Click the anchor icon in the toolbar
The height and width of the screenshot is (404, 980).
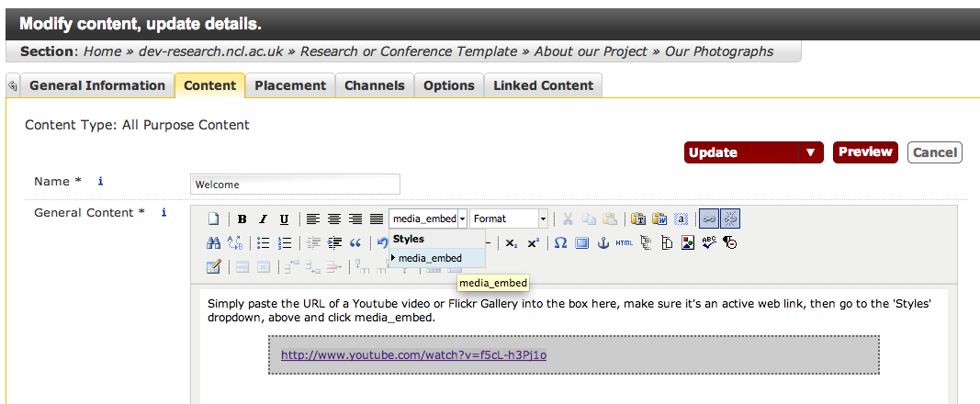603,243
